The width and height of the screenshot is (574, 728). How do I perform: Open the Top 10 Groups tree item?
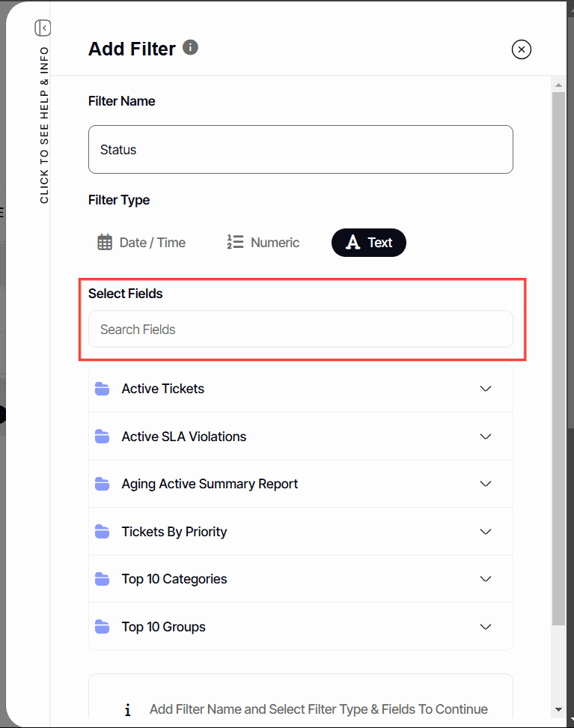164,627
